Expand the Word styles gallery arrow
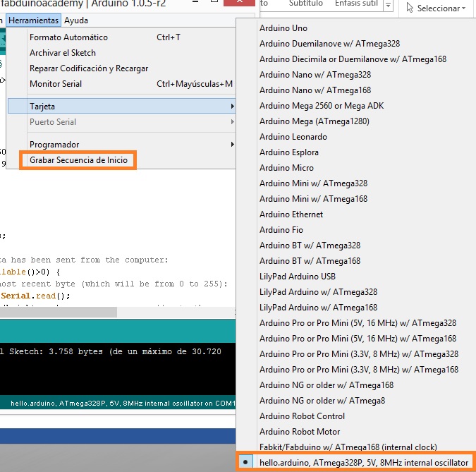This screenshot has height=472, width=476. pos(388,6)
